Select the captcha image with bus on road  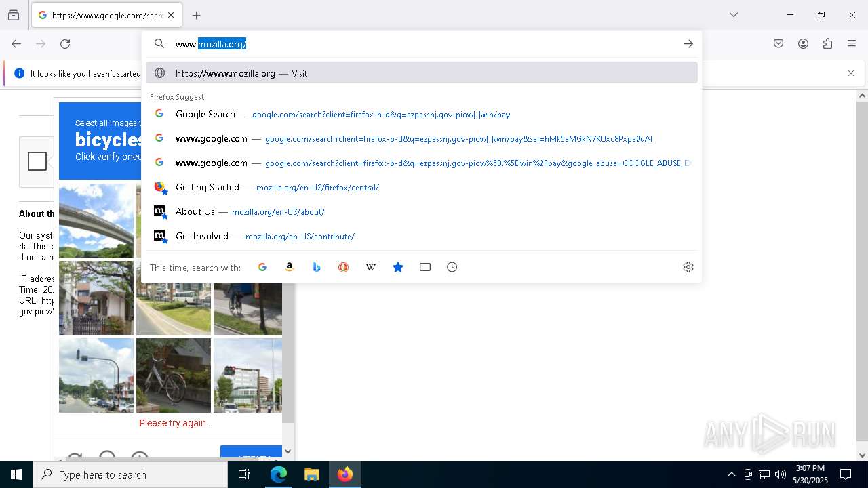[x=174, y=309]
